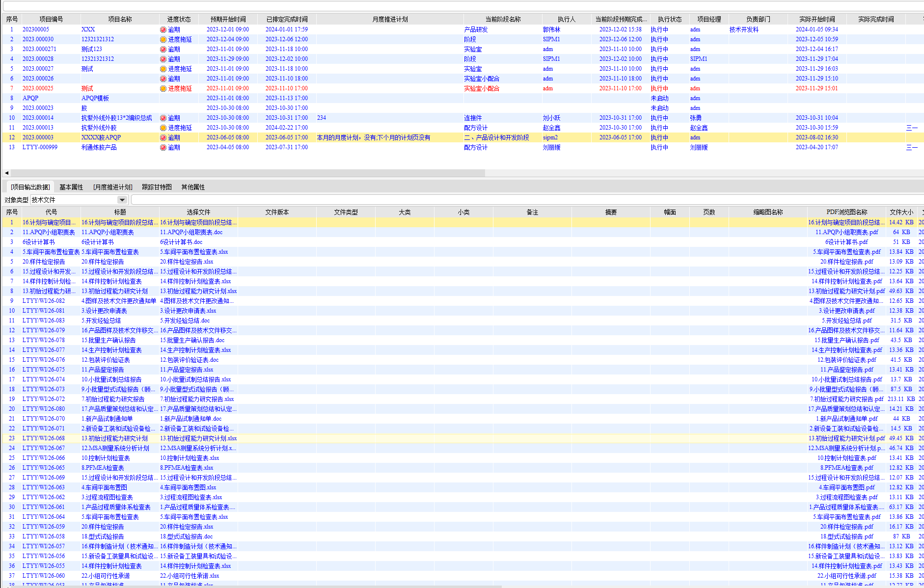The height and width of the screenshot is (588, 924).
Task: Click executor 郭伟林 cell
Action: pos(551,29)
